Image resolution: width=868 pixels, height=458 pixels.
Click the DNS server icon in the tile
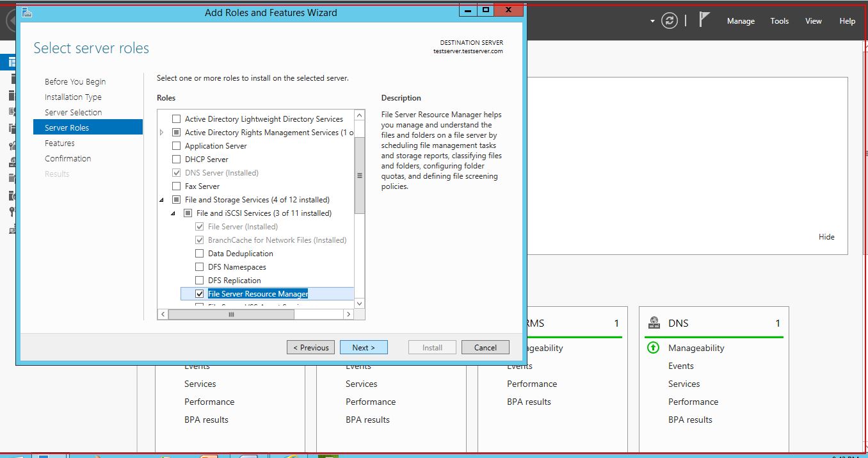pyautogui.click(x=654, y=323)
